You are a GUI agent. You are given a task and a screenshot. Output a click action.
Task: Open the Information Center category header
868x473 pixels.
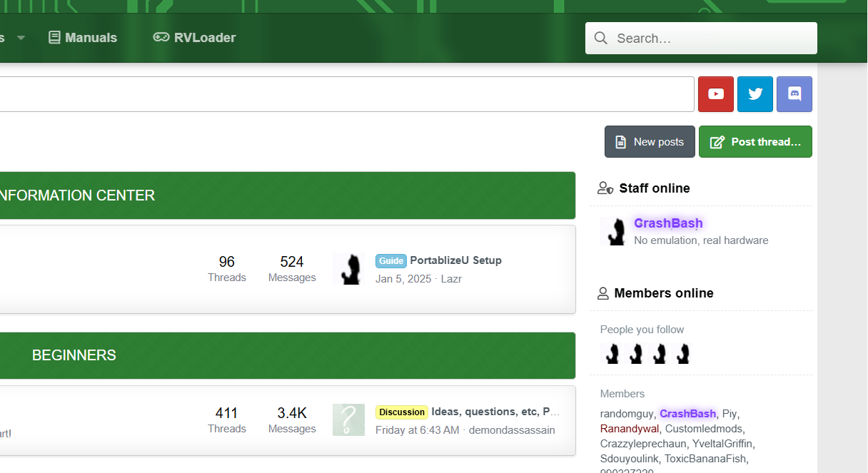77,195
